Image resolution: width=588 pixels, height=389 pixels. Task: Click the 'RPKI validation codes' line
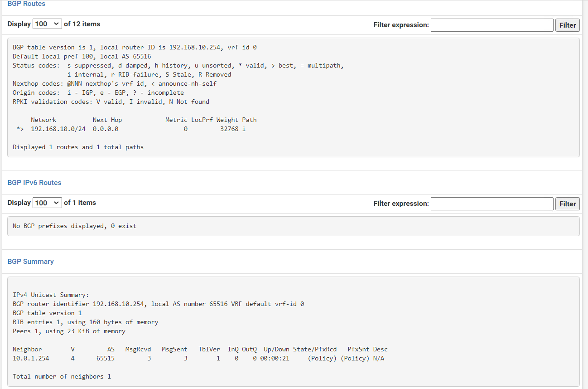(111, 102)
